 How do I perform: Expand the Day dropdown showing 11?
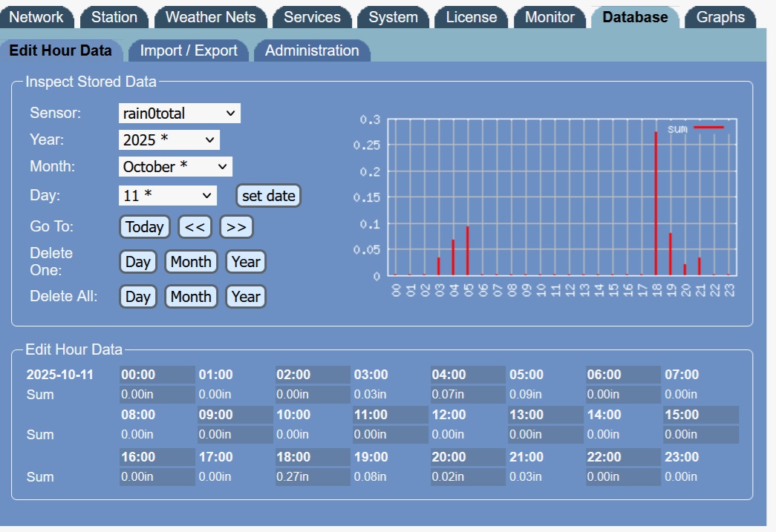(167, 196)
